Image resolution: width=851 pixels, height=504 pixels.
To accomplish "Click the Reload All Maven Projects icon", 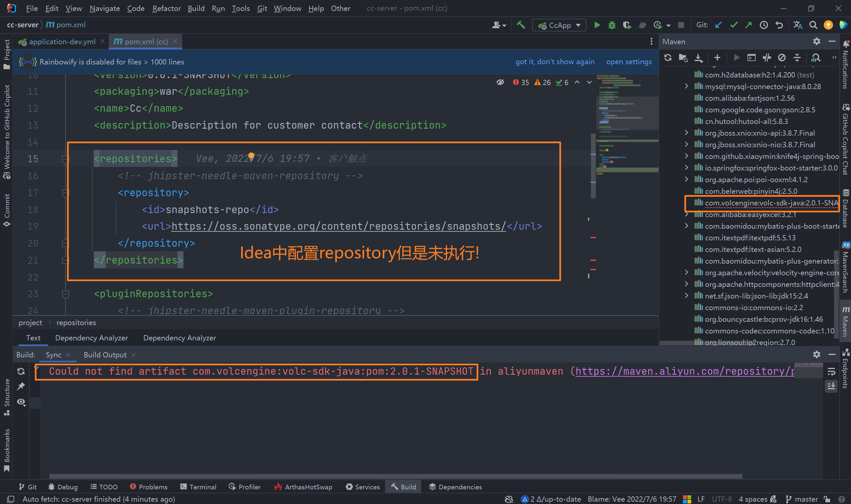I will tap(668, 58).
